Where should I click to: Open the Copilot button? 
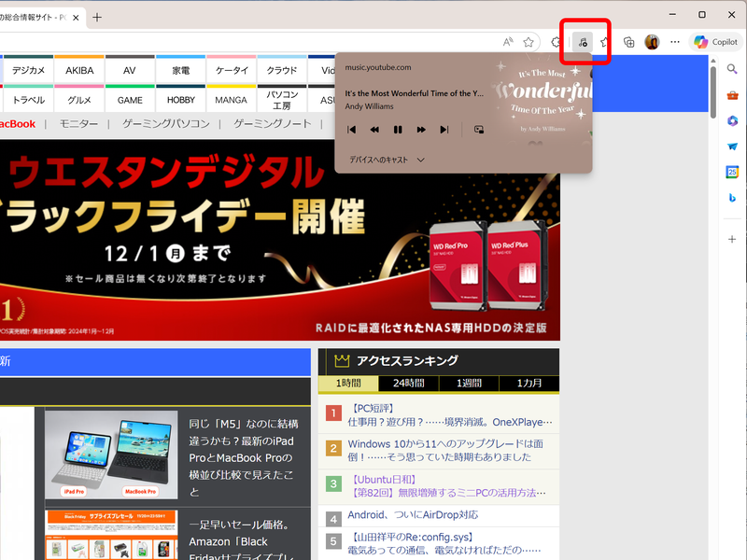pyautogui.click(x=715, y=42)
